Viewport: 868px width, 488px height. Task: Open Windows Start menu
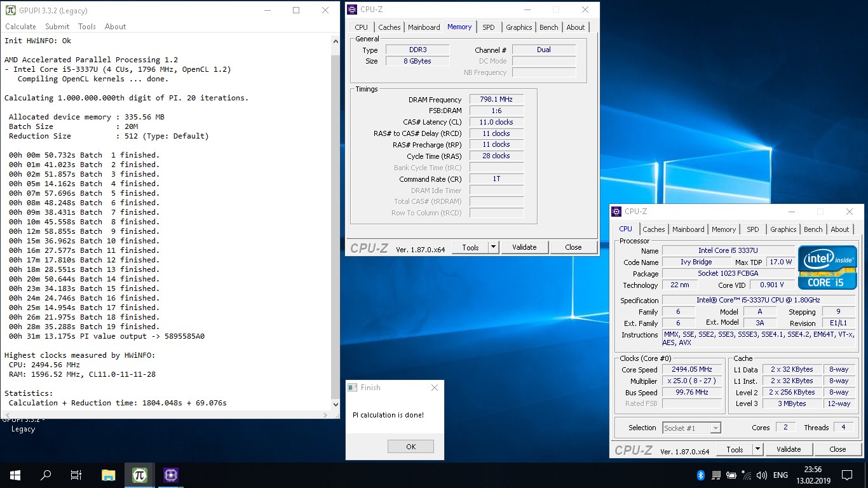click(15, 475)
